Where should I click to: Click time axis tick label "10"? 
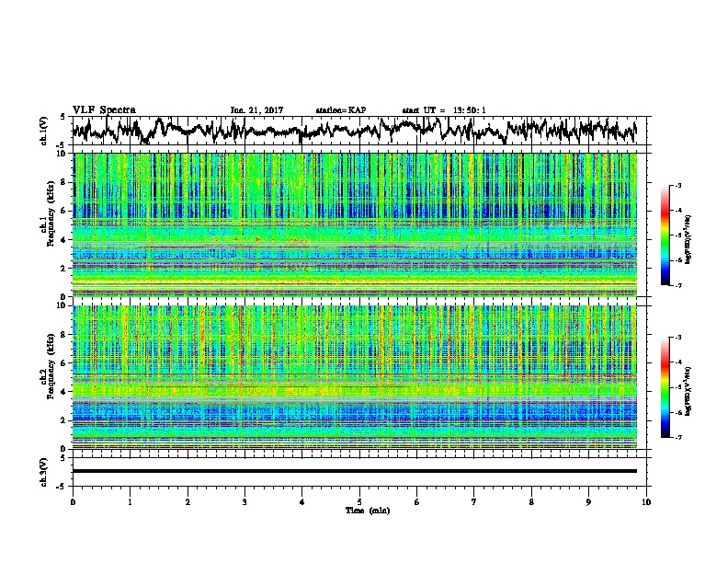click(646, 502)
